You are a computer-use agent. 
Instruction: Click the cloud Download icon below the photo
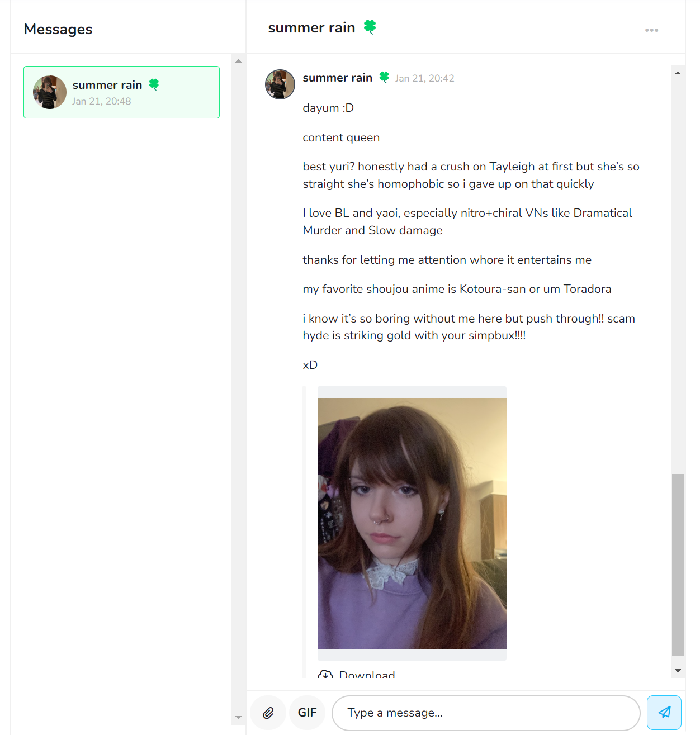coord(325,675)
